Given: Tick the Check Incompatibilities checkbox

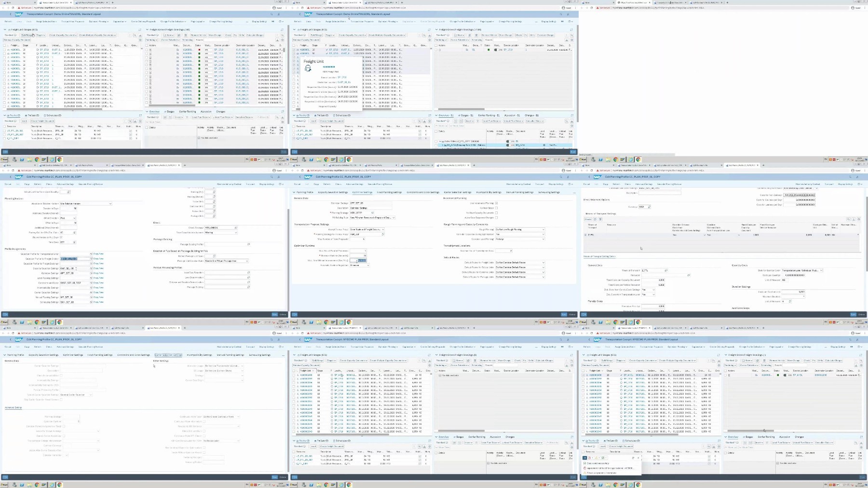Looking at the screenshot, I should pos(61,376).
